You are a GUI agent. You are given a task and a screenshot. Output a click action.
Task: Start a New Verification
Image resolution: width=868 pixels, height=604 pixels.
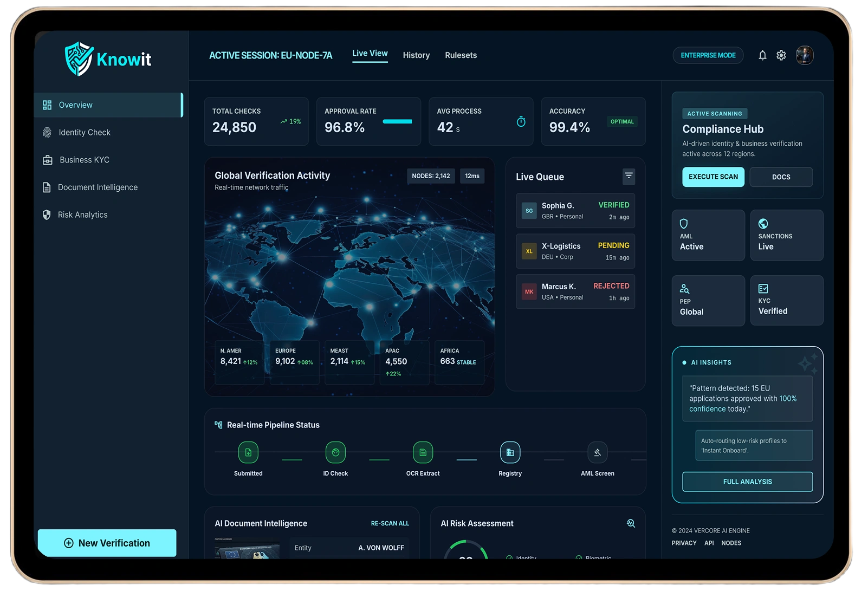(107, 543)
